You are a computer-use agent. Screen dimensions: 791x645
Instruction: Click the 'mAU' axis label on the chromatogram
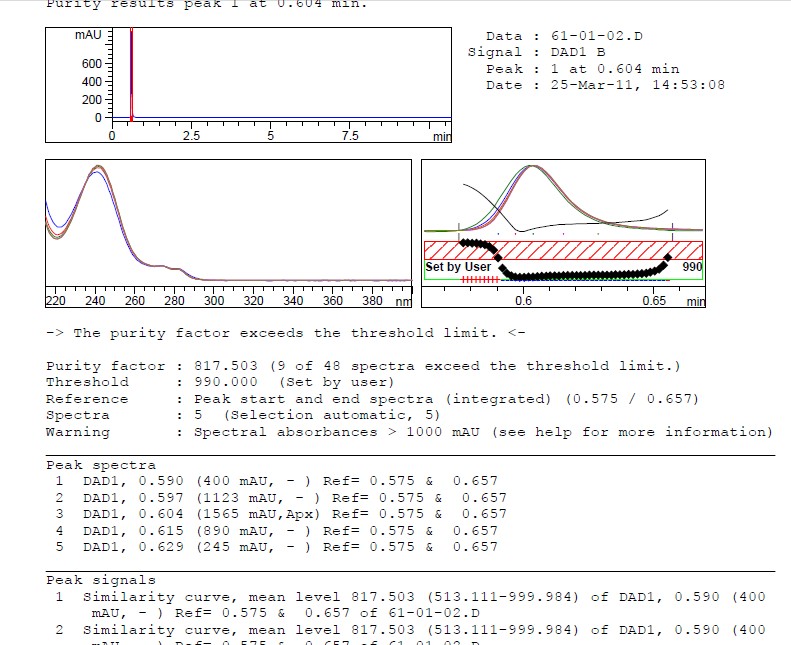[x=88, y=35]
